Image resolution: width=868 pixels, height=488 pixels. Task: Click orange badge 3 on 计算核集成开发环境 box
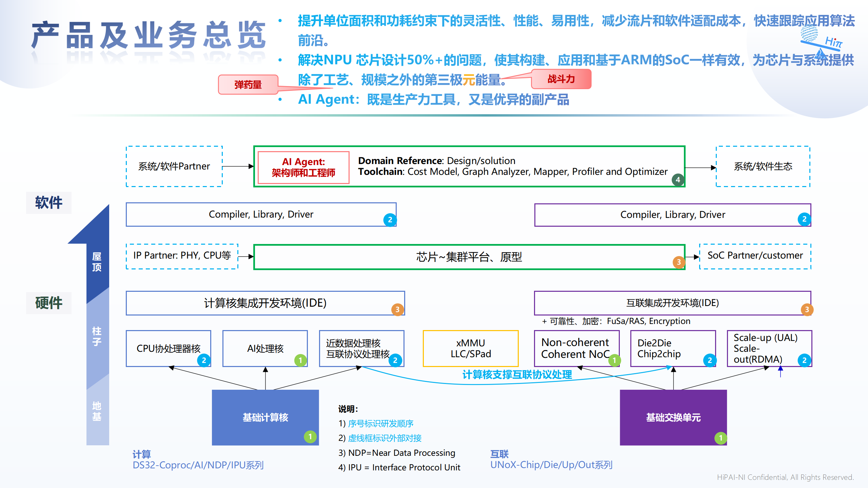[x=397, y=309]
